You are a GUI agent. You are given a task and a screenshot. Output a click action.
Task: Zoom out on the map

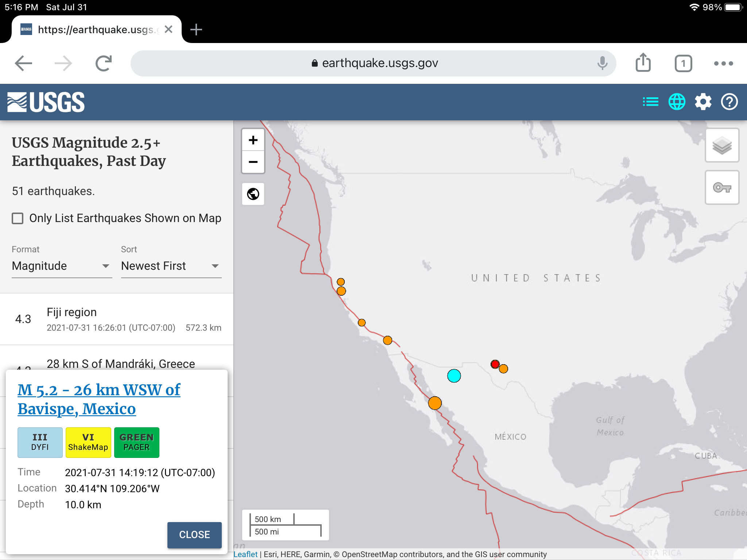click(x=253, y=162)
